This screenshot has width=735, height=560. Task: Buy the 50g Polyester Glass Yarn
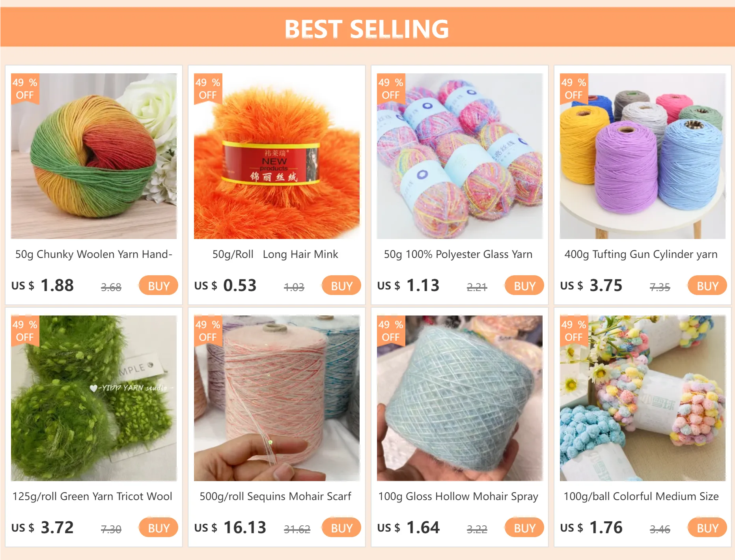pos(524,286)
